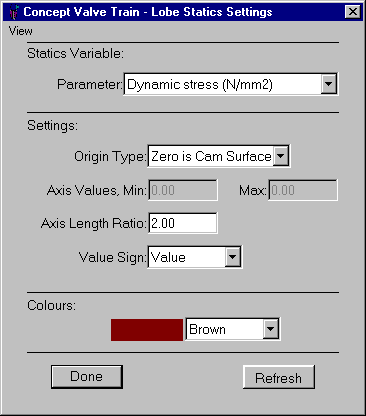Click the brown colour swatch
The height and width of the screenshot is (416, 366).
click(147, 330)
